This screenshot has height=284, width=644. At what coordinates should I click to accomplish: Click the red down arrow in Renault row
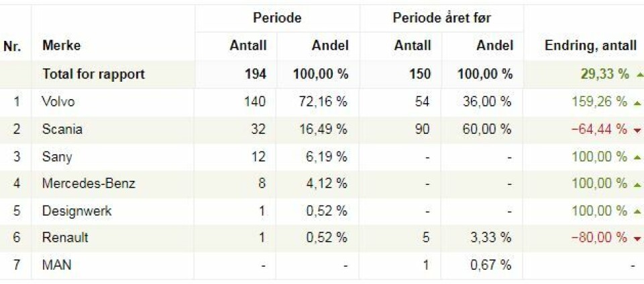click(637, 238)
